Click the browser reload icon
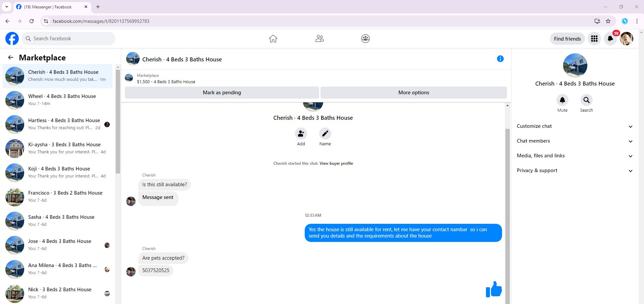This screenshot has height=304, width=644. pyautogui.click(x=32, y=21)
